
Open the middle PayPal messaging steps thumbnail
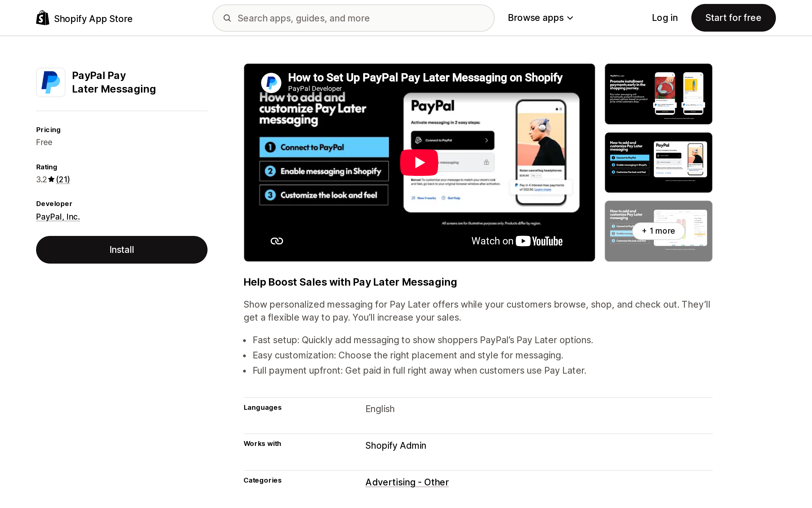(658, 163)
